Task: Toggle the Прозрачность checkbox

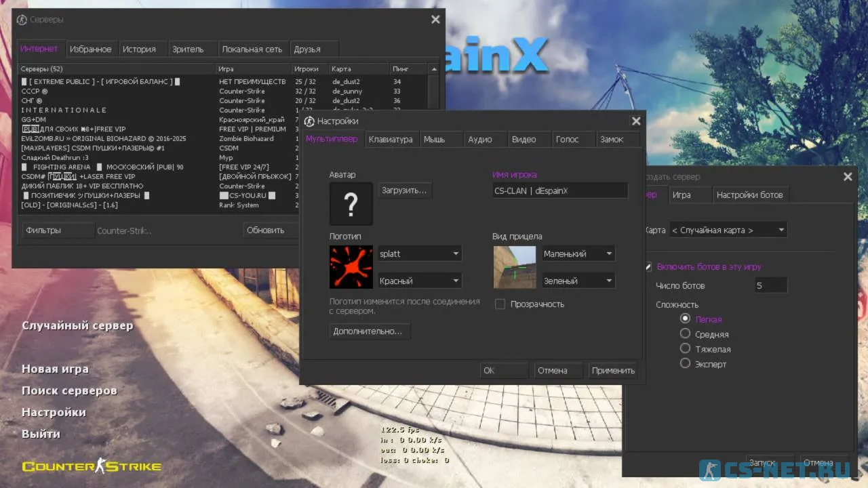Action: pos(500,304)
